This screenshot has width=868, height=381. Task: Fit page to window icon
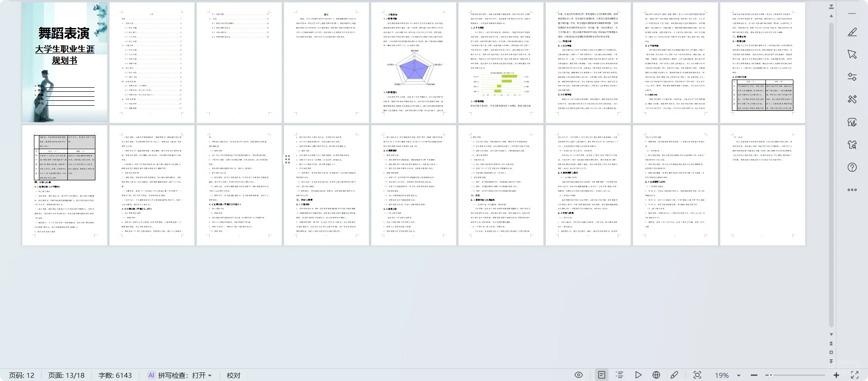(x=698, y=375)
